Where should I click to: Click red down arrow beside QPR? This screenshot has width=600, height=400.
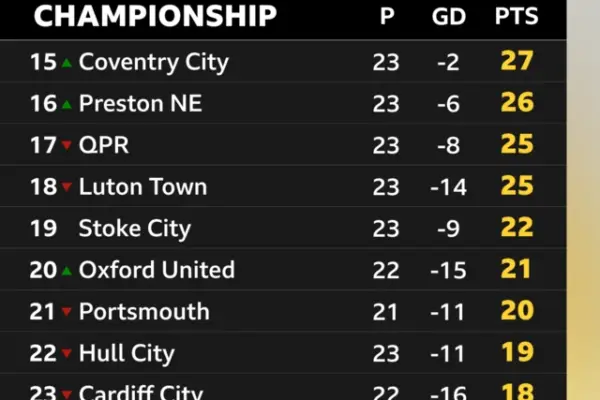click(x=67, y=145)
